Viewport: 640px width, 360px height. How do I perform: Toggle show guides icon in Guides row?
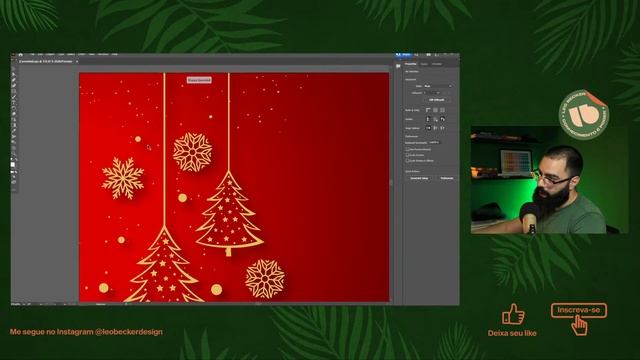[428, 119]
